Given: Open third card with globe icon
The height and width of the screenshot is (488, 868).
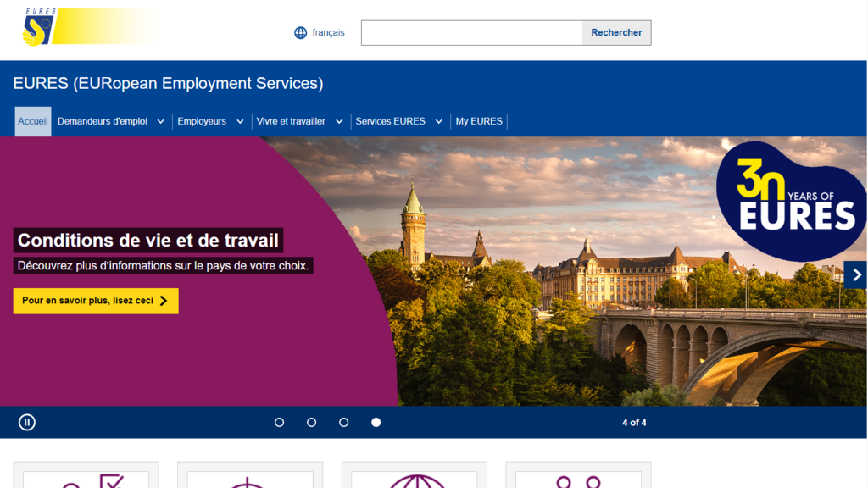Looking at the screenshot, I should tap(414, 475).
